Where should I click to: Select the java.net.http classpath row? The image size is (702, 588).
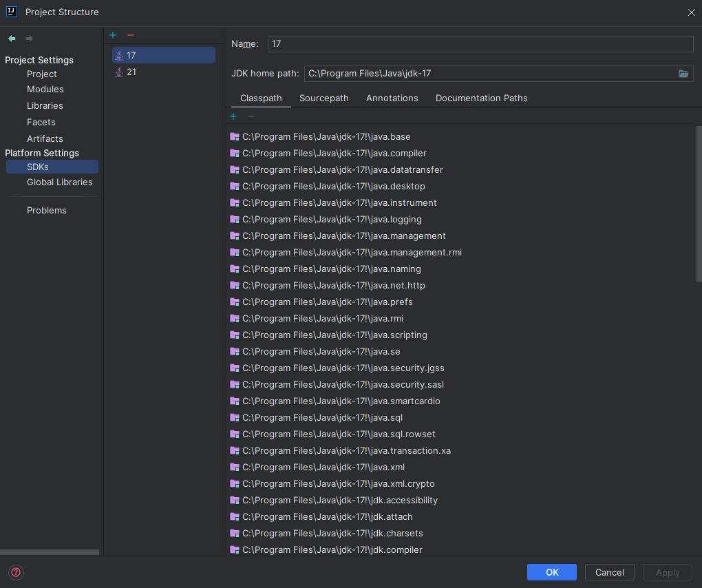(460, 285)
